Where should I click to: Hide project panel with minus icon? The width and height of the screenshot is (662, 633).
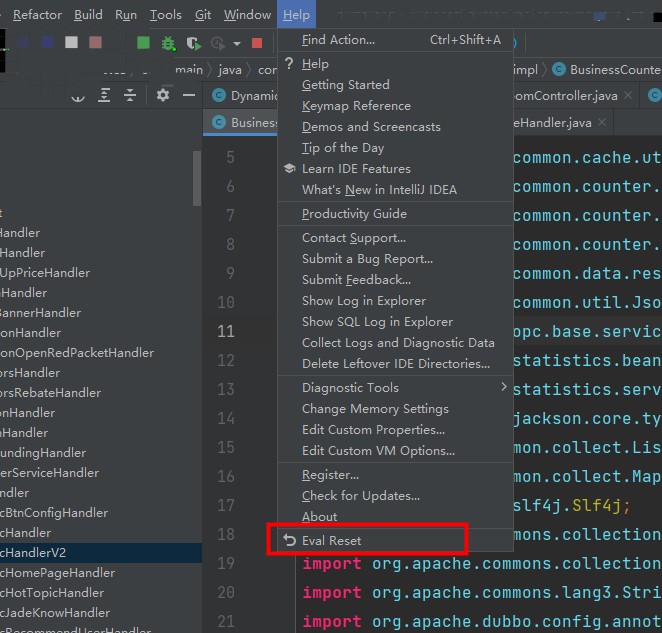coord(189,95)
